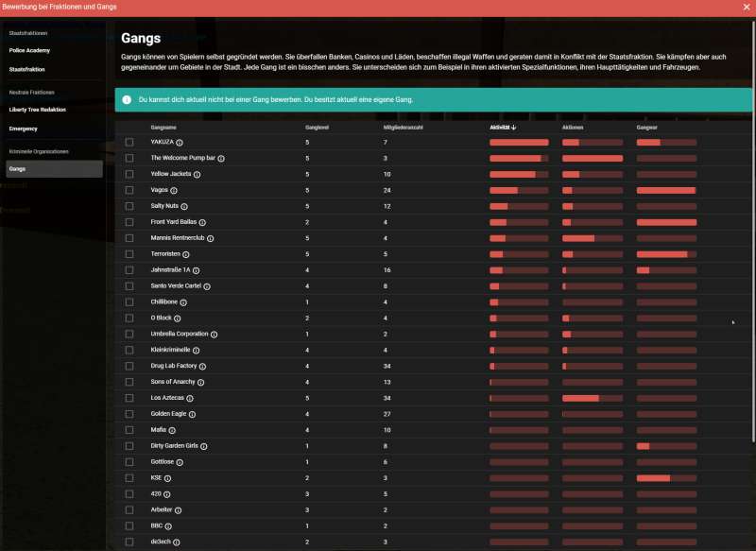Open Police Academy in sidebar
756x551 pixels.
[29, 50]
